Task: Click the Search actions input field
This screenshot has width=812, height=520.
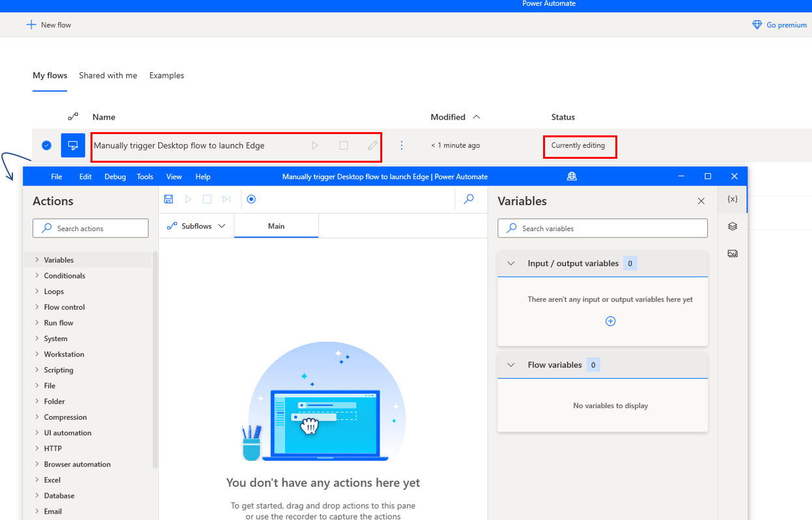Action: coord(91,228)
